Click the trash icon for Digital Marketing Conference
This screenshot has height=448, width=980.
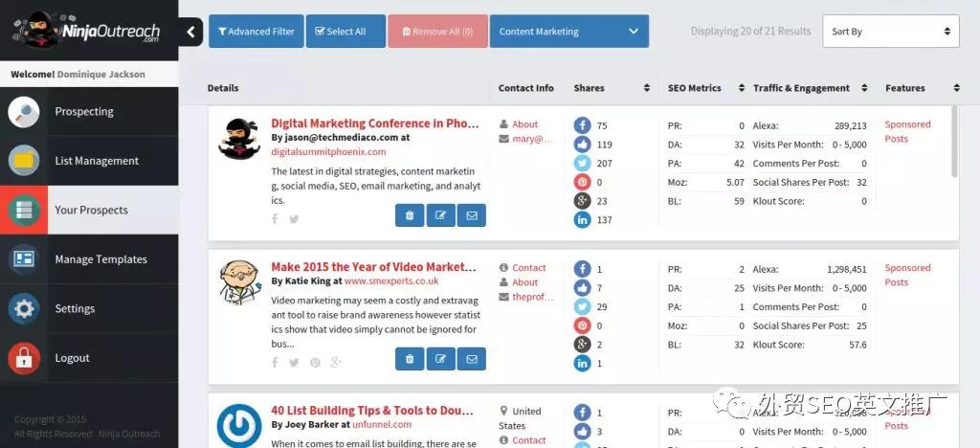(x=410, y=215)
